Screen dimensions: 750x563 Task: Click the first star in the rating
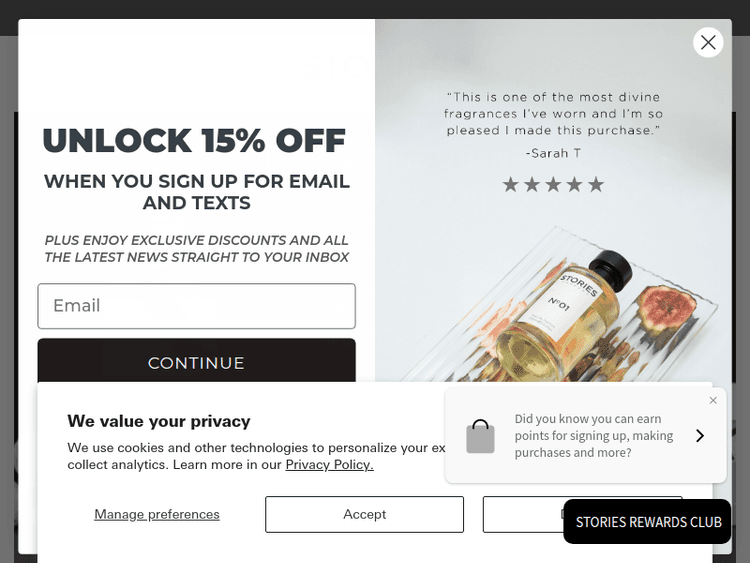point(510,184)
